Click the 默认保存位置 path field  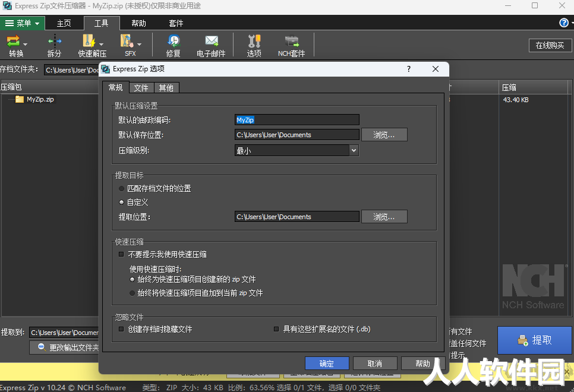[297, 135]
